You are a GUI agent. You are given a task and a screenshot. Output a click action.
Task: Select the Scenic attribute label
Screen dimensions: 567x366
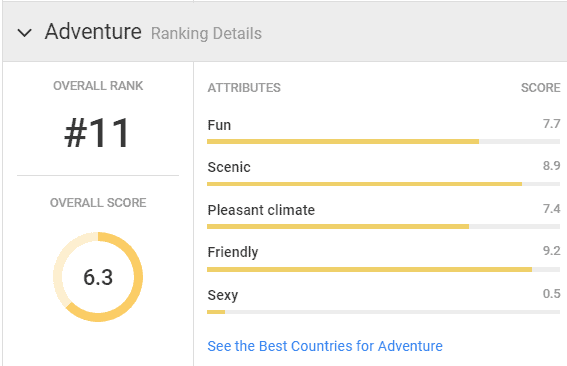click(x=229, y=167)
